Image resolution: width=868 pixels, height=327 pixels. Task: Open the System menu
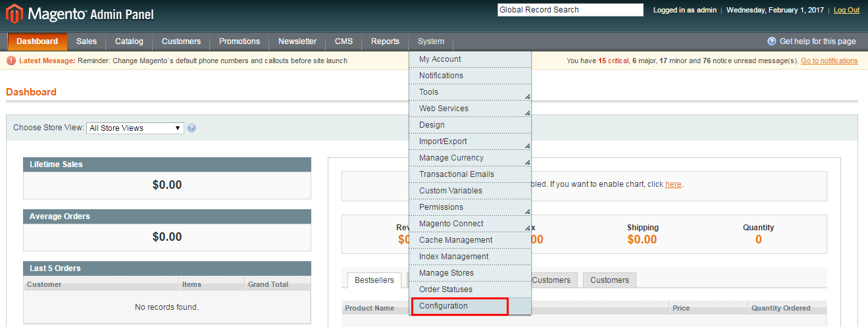(431, 41)
